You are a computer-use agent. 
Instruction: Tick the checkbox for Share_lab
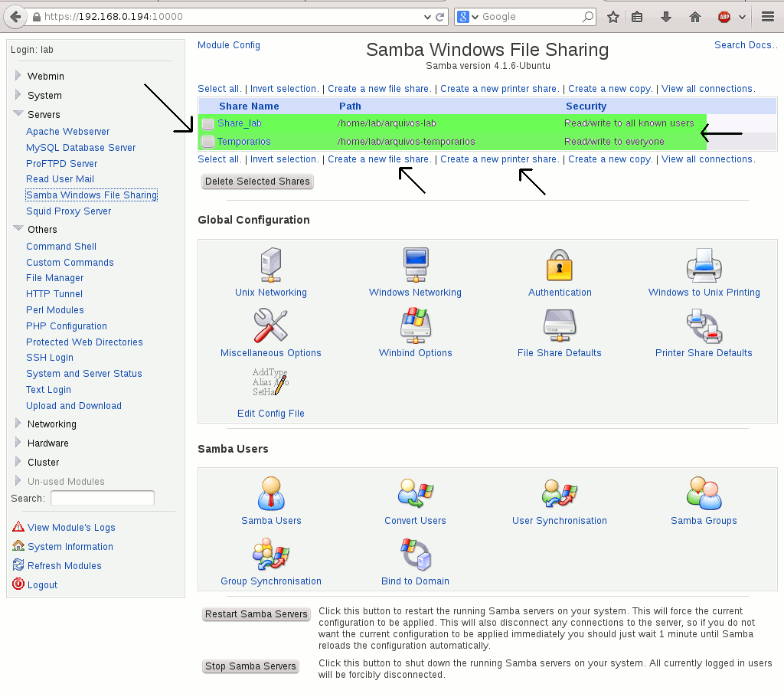point(207,123)
